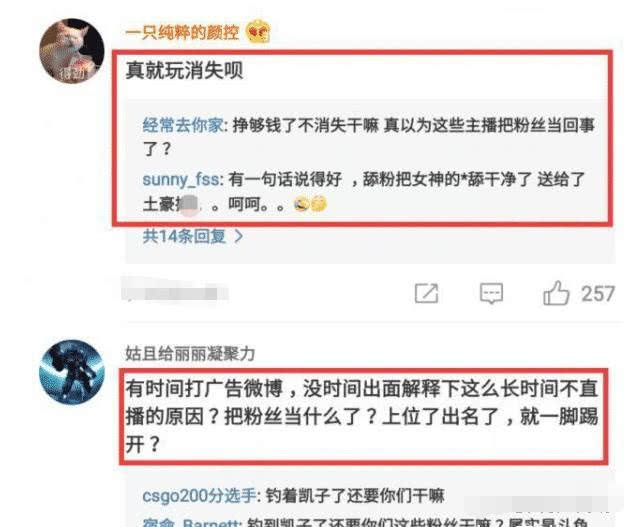The width and height of the screenshot is (624, 527).
Task: Click the 257 like count
Action: click(598, 294)
